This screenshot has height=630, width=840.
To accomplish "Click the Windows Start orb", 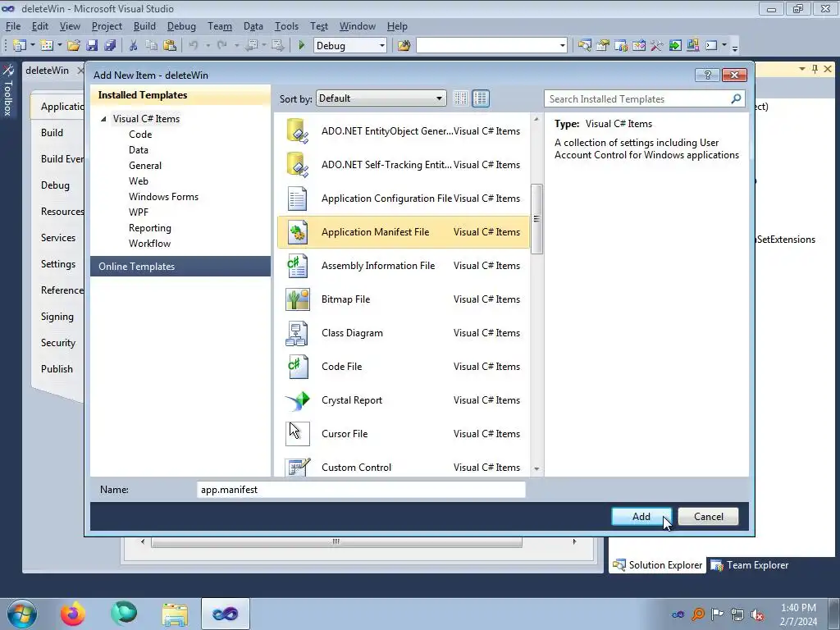I will (x=22, y=614).
